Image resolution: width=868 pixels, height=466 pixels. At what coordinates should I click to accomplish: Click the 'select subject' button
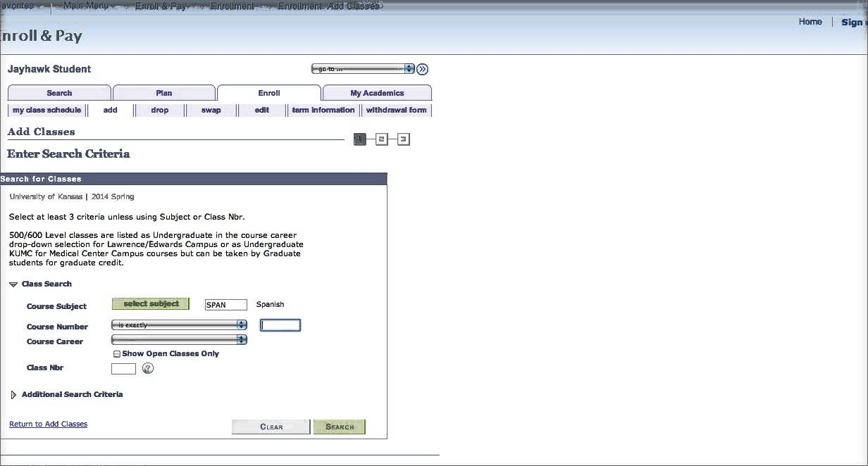(151, 304)
